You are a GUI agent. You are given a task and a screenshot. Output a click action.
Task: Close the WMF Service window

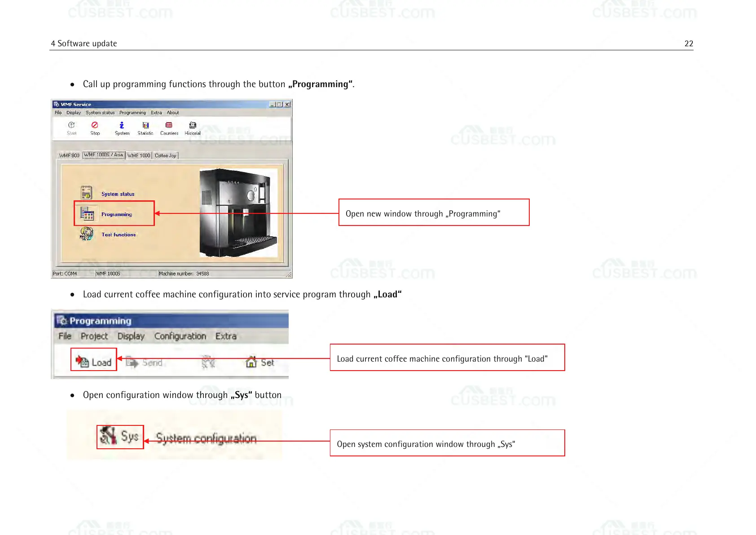[287, 104]
